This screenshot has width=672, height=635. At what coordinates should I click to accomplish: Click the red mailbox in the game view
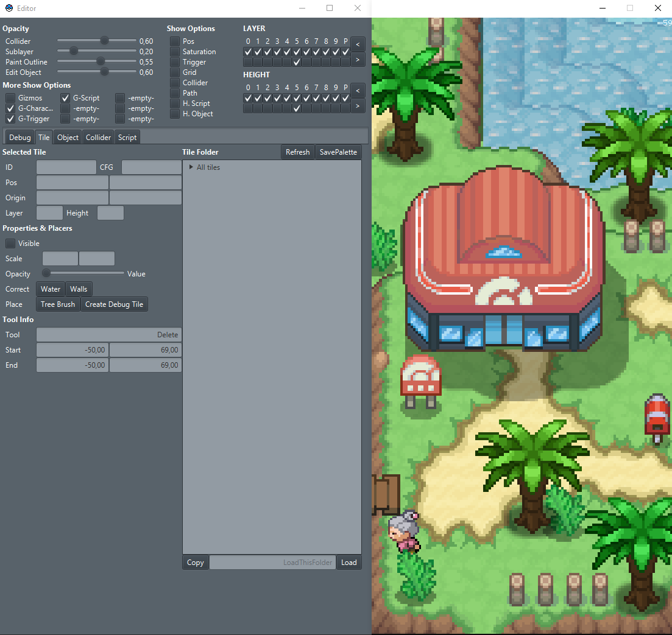click(x=657, y=416)
